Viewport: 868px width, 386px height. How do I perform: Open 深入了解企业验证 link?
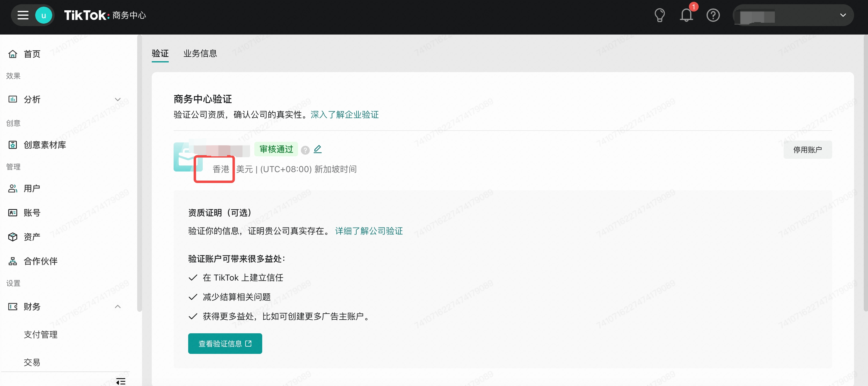(344, 115)
